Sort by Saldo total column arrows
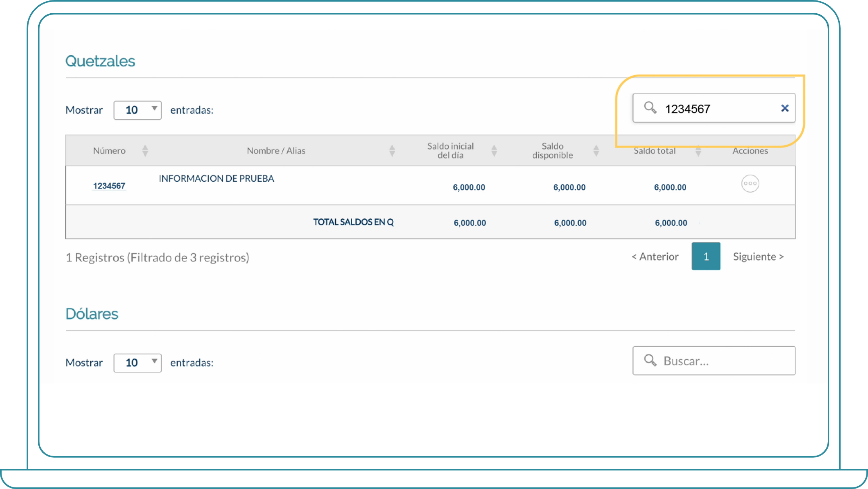This screenshot has height=489, width=868. coord(698,151)
